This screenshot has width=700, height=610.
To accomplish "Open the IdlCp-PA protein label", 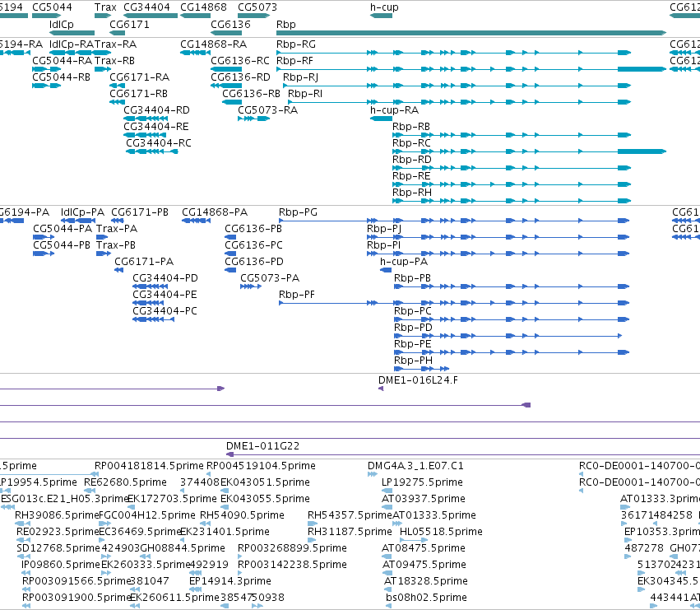I will coord(82,212).
